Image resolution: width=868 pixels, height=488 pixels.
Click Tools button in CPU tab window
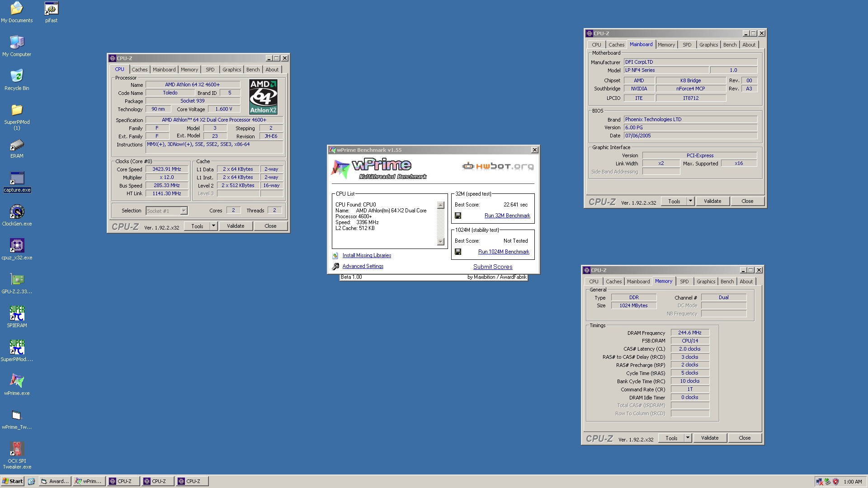click(197, 226)
